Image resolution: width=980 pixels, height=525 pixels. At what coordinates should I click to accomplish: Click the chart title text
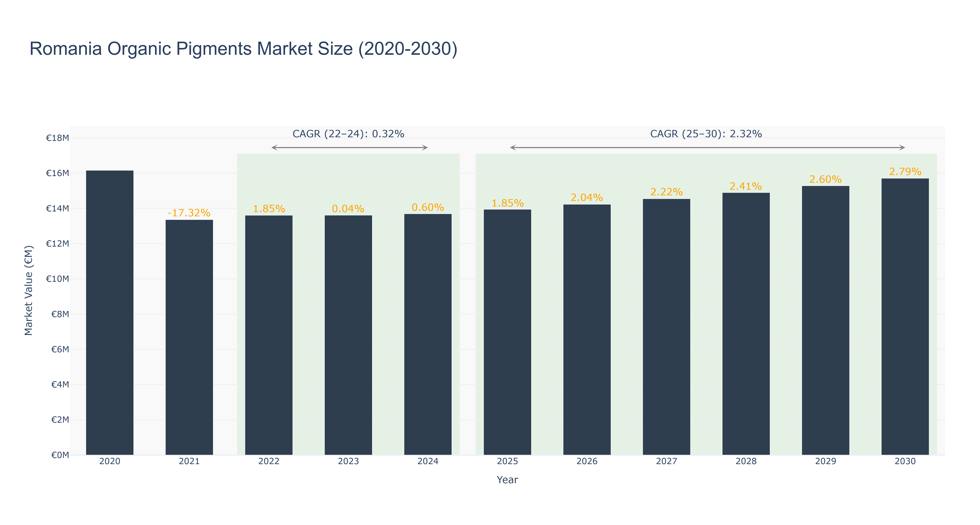pos(243,49)
